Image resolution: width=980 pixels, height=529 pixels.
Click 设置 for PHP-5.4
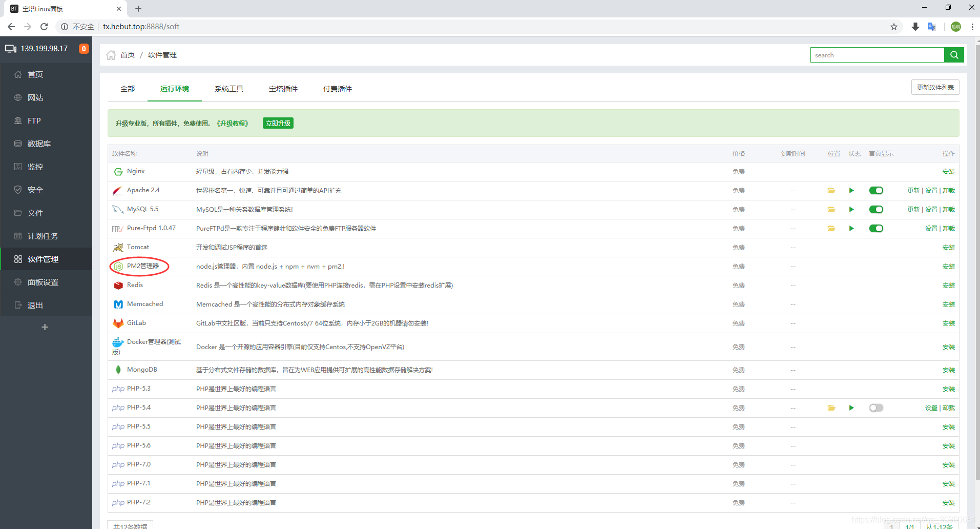click(931, 408)
